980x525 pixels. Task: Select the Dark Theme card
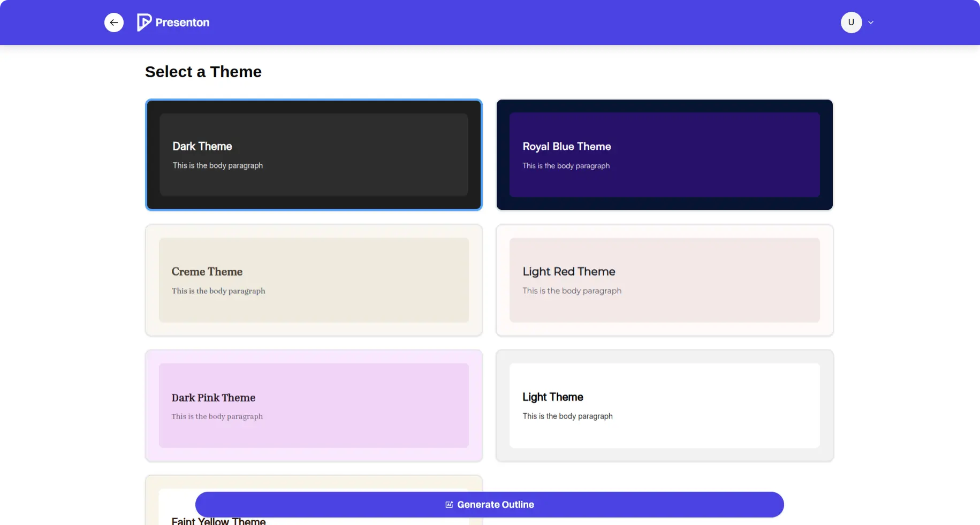(314, 155)
